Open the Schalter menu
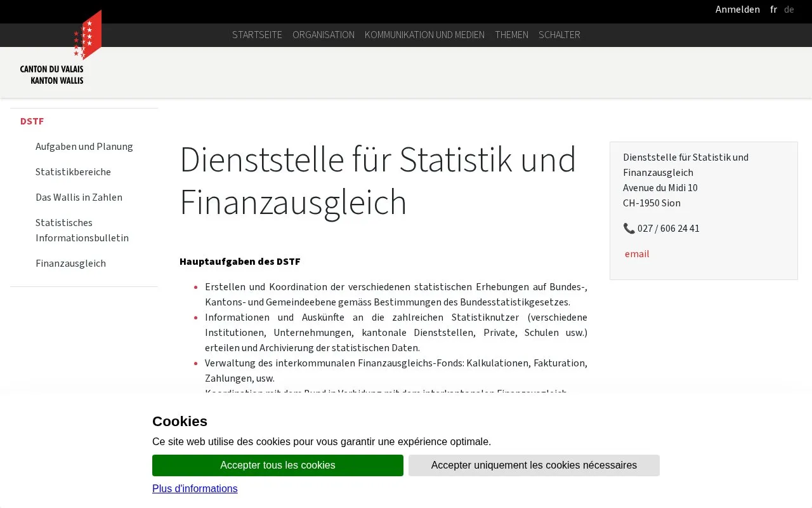Screen dimensions: 812x508 click(560, 35)
